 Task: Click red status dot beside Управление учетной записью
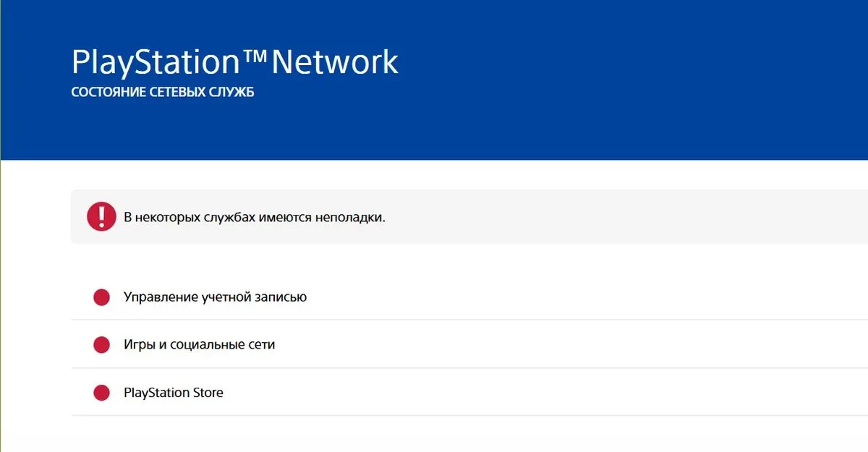pos(101,297)
